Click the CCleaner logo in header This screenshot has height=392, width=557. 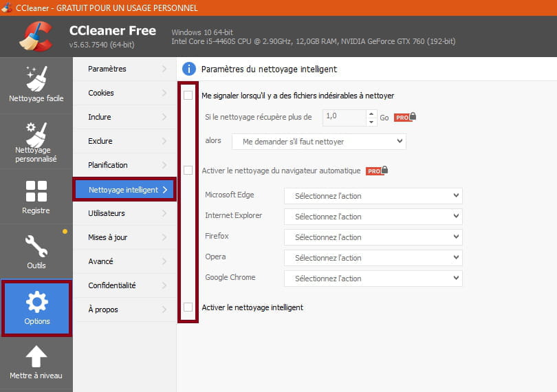point(36,36)
